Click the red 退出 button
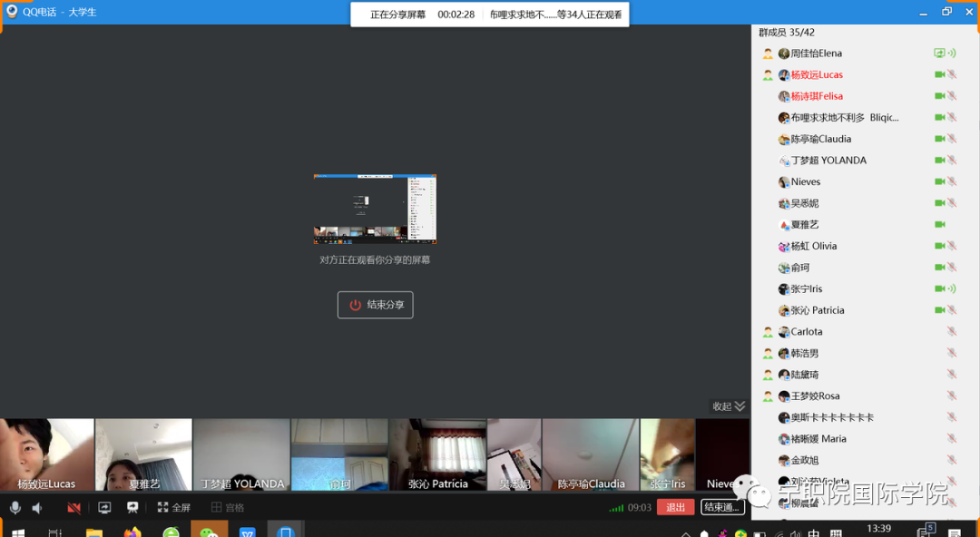The width and height of the screenshot is (980, 537). (675, 507)
